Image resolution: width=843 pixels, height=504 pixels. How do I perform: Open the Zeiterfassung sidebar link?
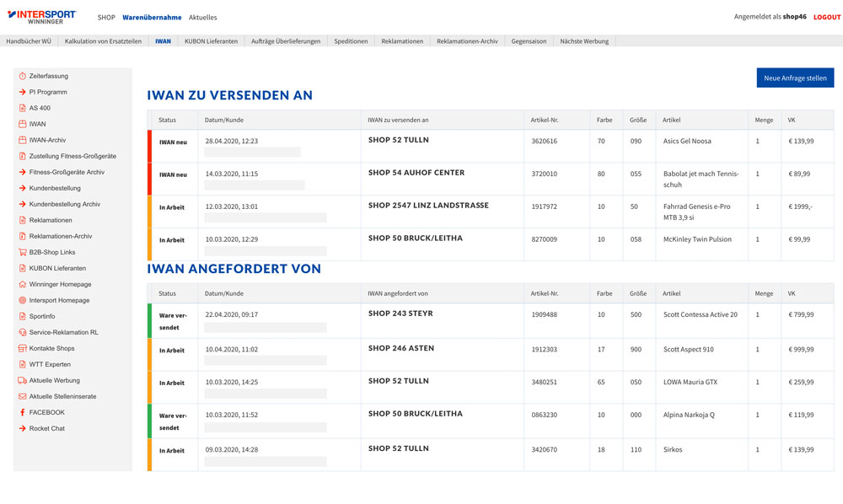(x=48, y=77)
